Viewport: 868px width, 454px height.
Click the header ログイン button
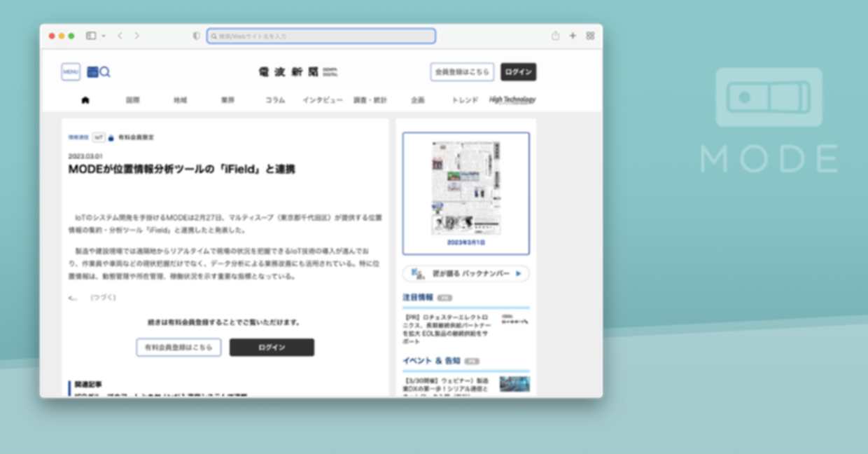[518, 72]
